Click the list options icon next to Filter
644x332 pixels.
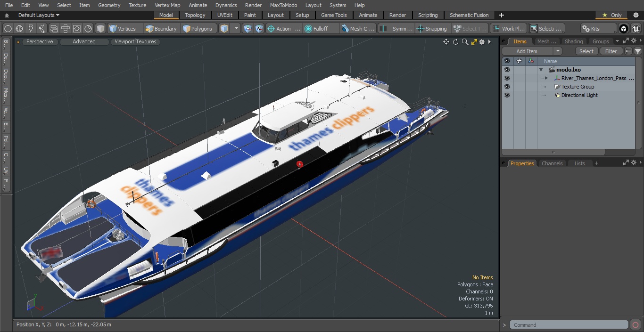tap(628, 51)
